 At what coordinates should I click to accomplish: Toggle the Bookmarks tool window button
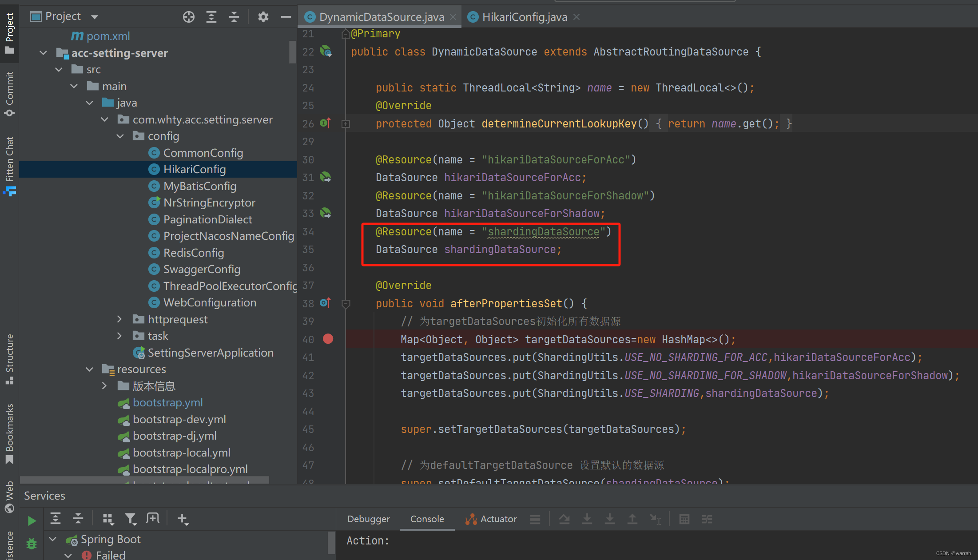(x=9, y=433)
